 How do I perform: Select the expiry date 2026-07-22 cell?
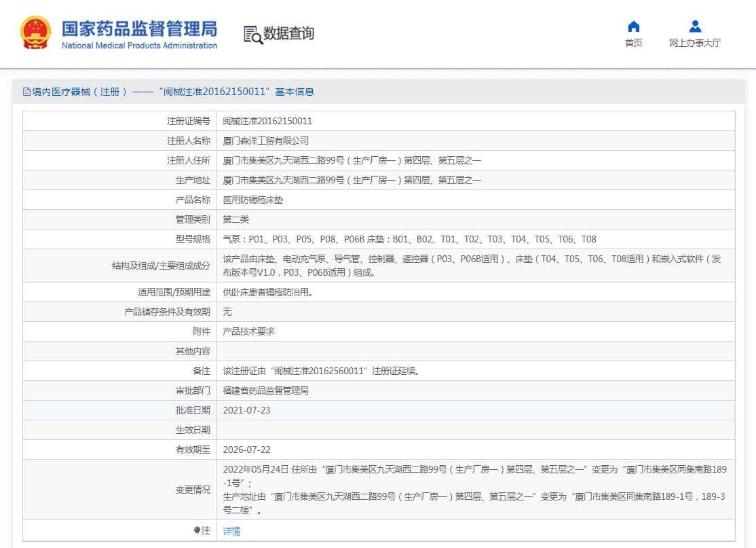(x=246, y=450)
